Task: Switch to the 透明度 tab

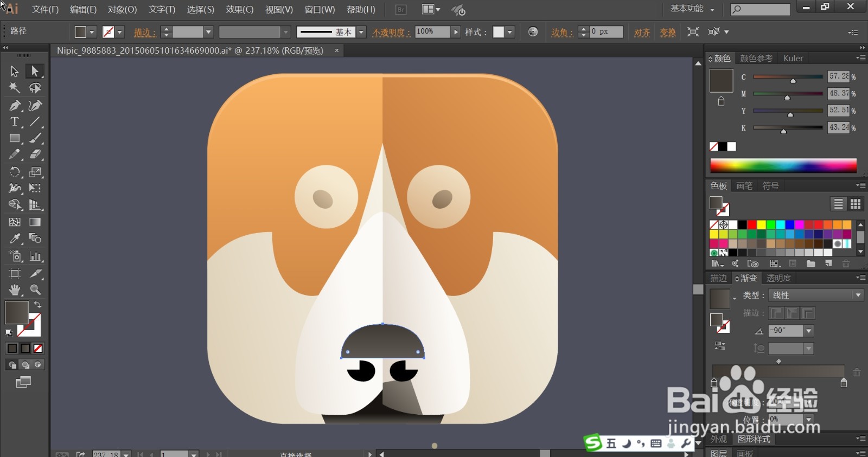Action: 778,278
